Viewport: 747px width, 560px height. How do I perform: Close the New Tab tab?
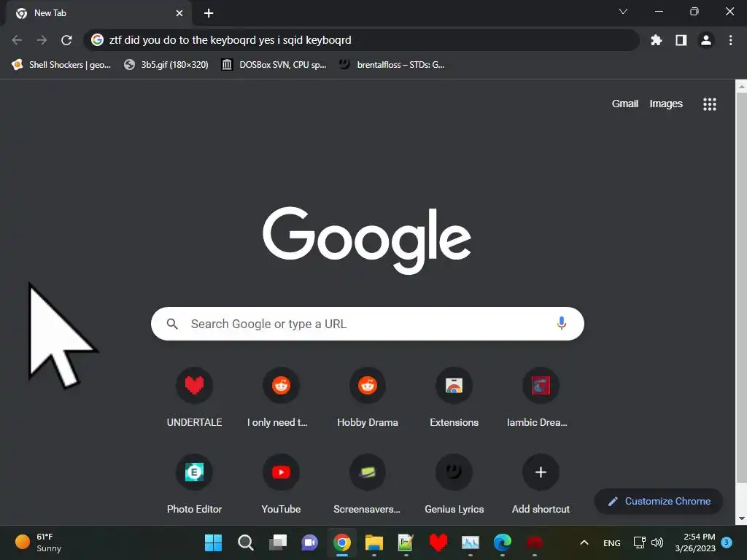pos(179,13)
